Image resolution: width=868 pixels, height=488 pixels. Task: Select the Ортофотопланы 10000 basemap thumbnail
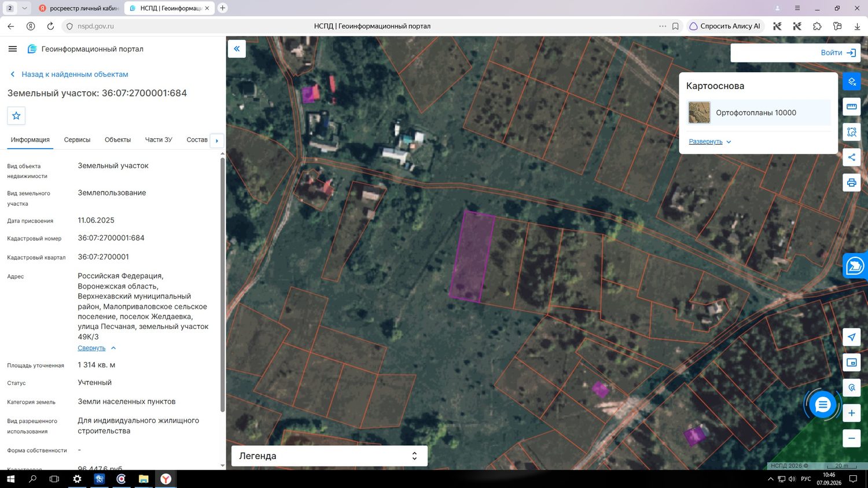(699, 113)
